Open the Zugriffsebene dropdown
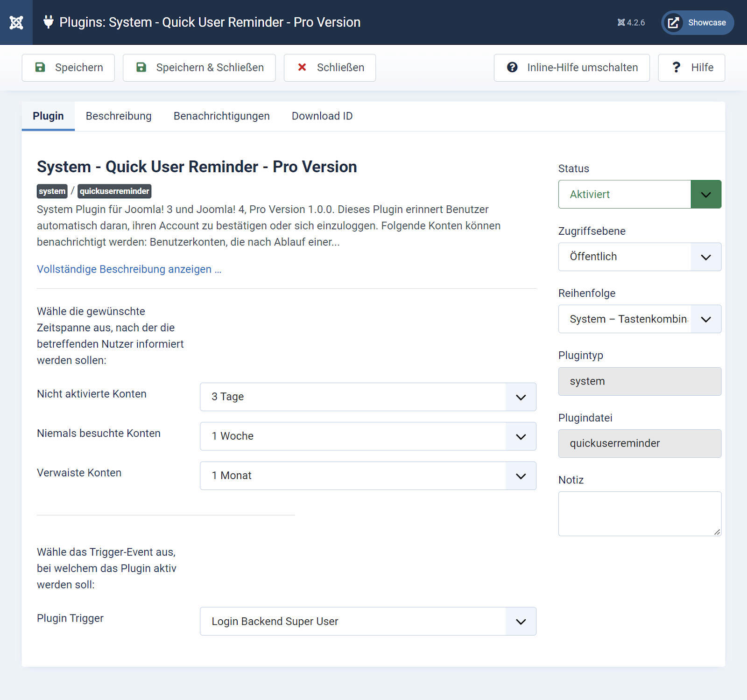Image resolution: width=747 pixels, height=700 pixels. tap(639, 257)
